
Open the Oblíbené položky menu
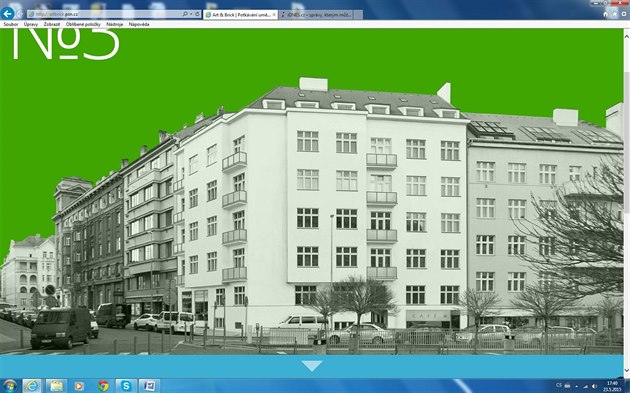(x=83, y=24)
